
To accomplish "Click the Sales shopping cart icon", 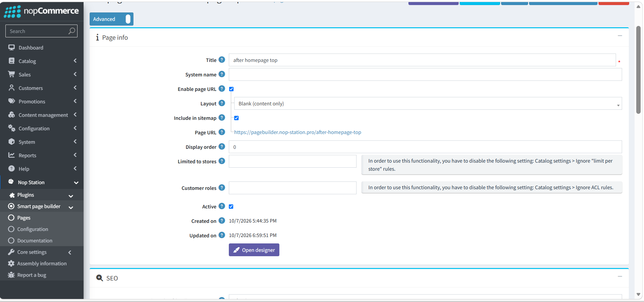I will click(x=11, y=74).
